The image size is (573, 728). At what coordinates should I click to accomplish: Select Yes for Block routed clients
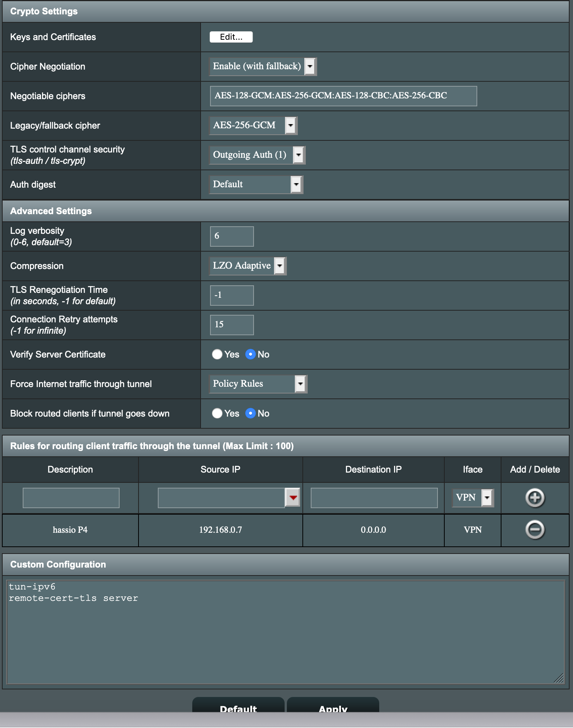pos(217,413)
